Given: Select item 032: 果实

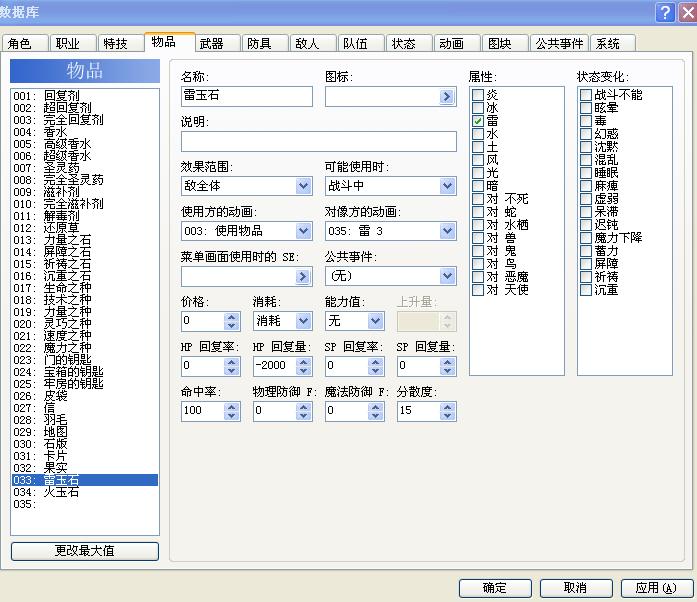Looking at the screenshot, I should pyautogui.click(x=84, y=468).
